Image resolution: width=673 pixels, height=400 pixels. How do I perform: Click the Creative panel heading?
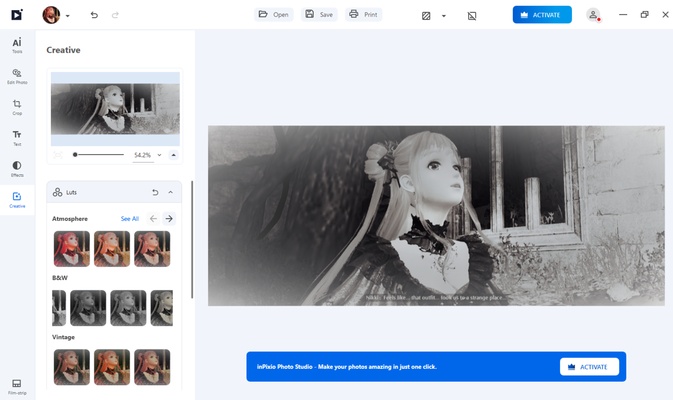pyautogui.click(x=63, y=50)
